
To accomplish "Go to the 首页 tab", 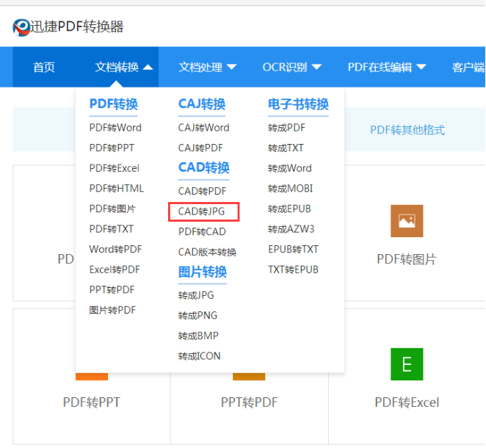I will click(x=44, y=67).
